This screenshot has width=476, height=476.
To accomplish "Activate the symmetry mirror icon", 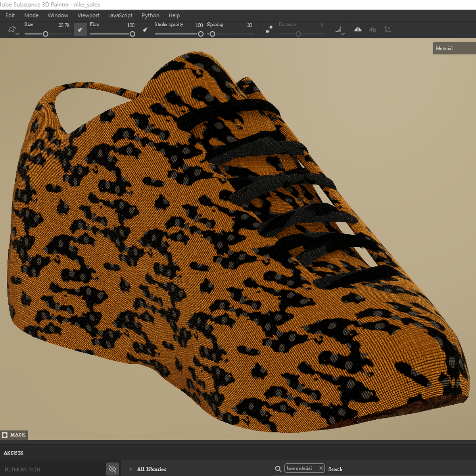I will tap(357, 29).
